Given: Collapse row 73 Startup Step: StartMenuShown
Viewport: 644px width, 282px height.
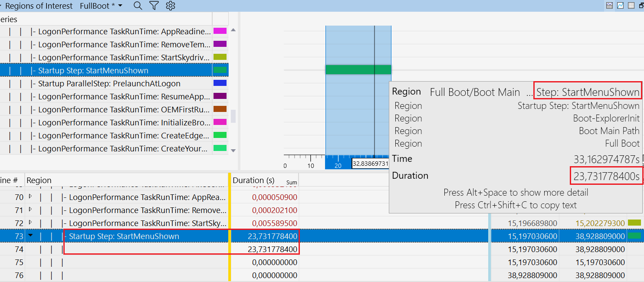Looking at the screenshot, I should [x=30, y=236].
